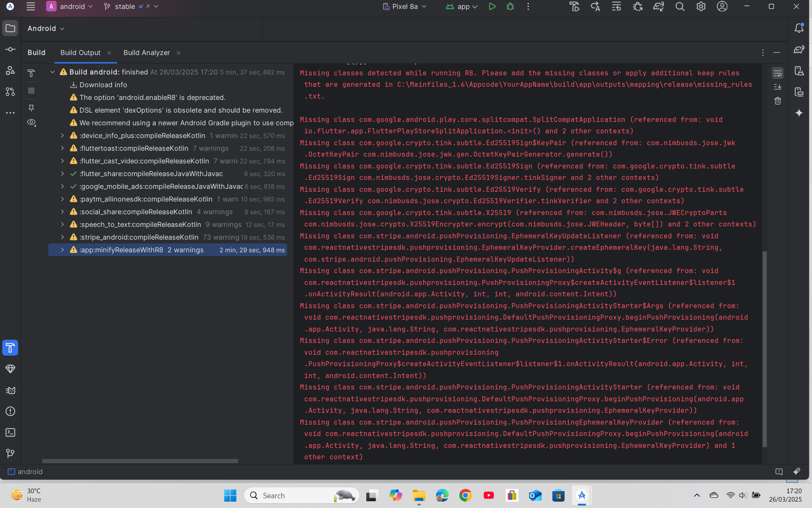
Task: Close the Build Output tab
Action: (x=109, y=53)
